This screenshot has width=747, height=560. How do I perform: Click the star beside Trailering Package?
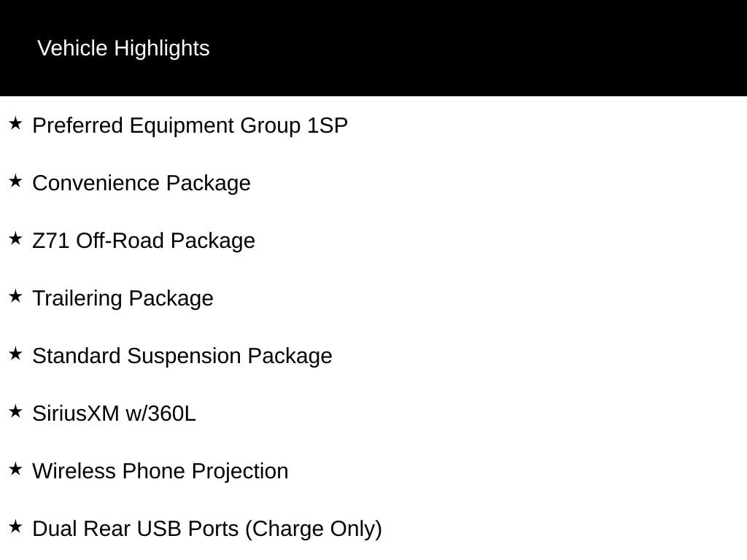pos(15,296)
